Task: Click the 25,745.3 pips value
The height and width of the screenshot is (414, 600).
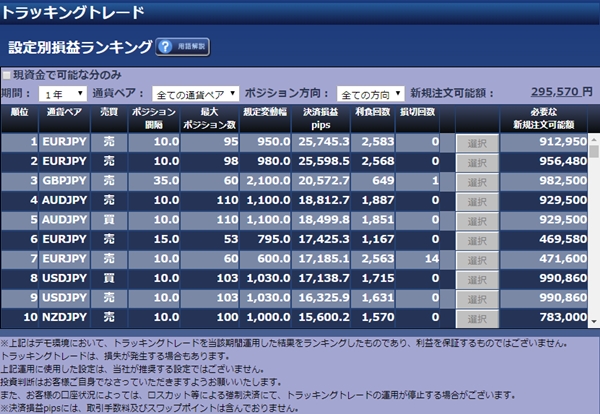Action: [324, 142]
